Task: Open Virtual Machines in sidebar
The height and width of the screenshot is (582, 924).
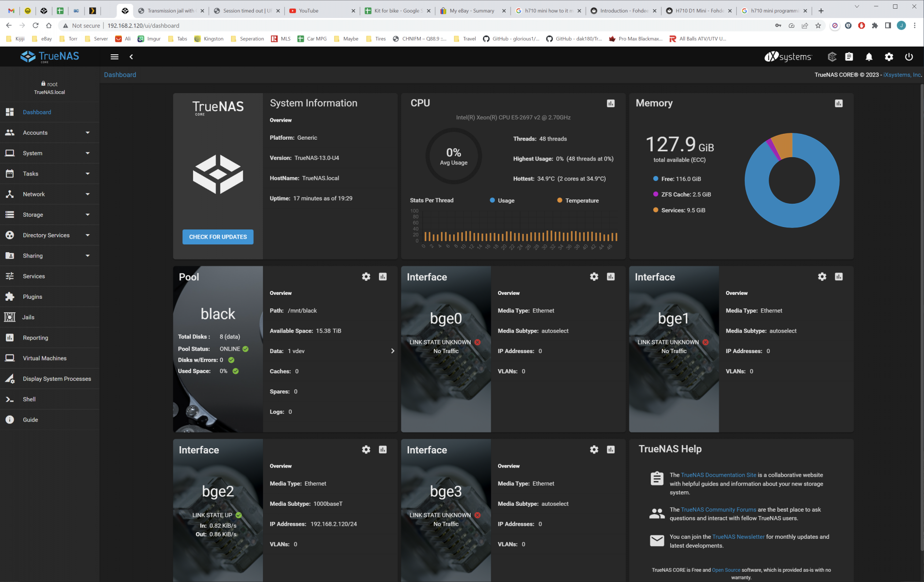Action: [x=49, y=358]
